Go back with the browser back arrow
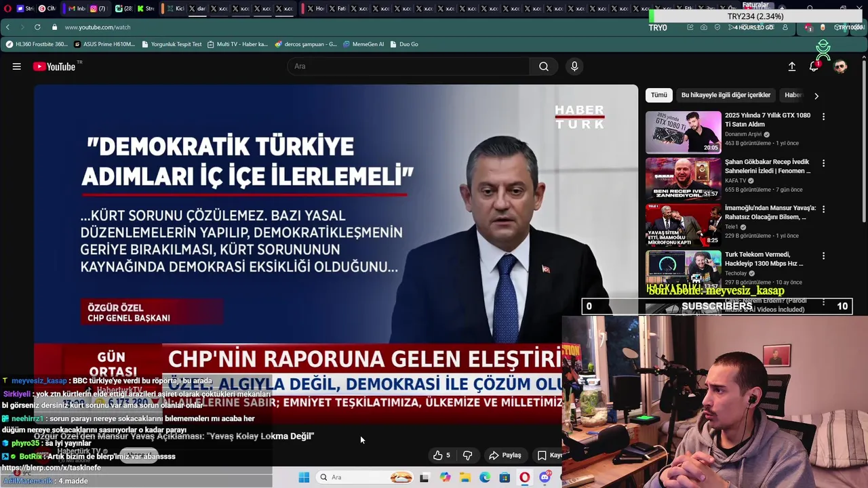The height and width of the screenshot is (488, 868). (x=7, y=27)
